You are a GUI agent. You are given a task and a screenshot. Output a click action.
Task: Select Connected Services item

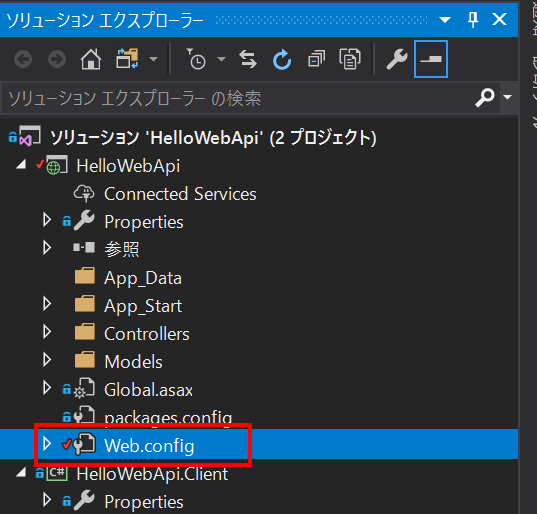click(x=180, y=194)
